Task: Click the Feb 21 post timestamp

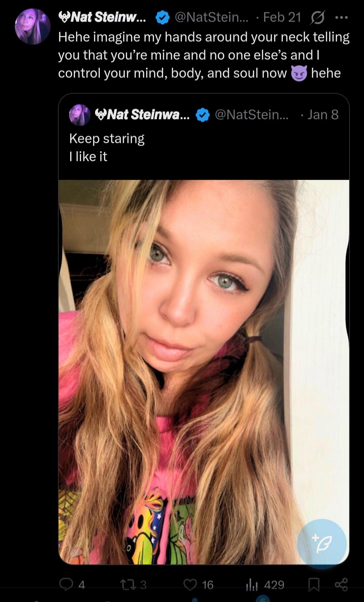Action: pyautogui.click(x=282, y=17)
